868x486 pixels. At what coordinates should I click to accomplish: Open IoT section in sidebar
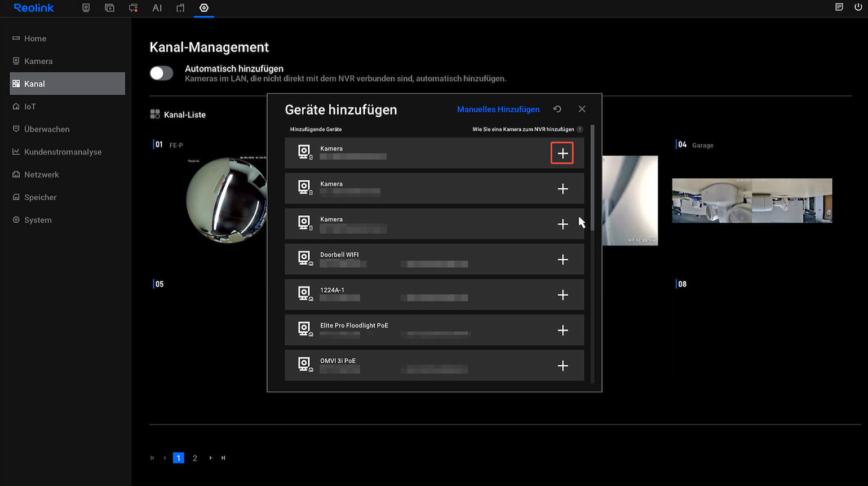(67, 106)
